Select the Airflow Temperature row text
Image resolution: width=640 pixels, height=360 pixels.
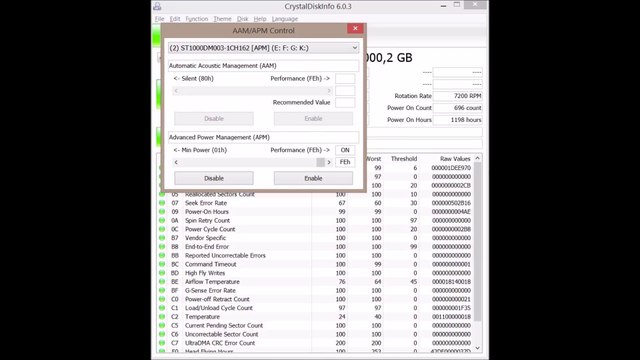pyautogui.click(x=212, y=282)
